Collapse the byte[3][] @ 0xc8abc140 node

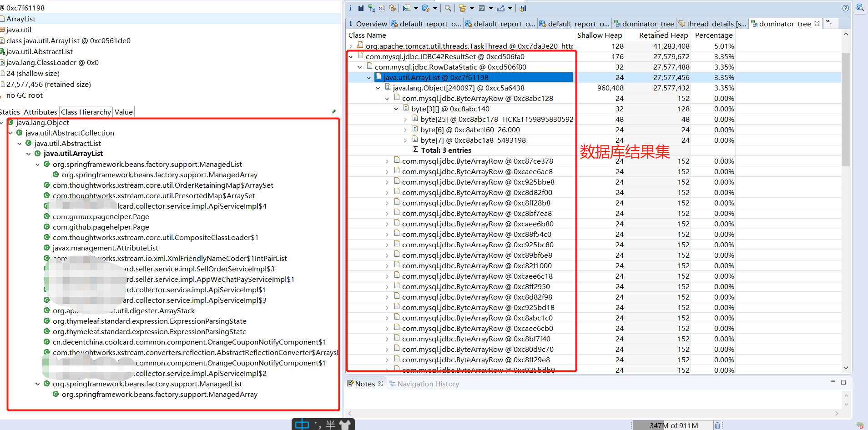pyautogui.click(x=396, y=109)
